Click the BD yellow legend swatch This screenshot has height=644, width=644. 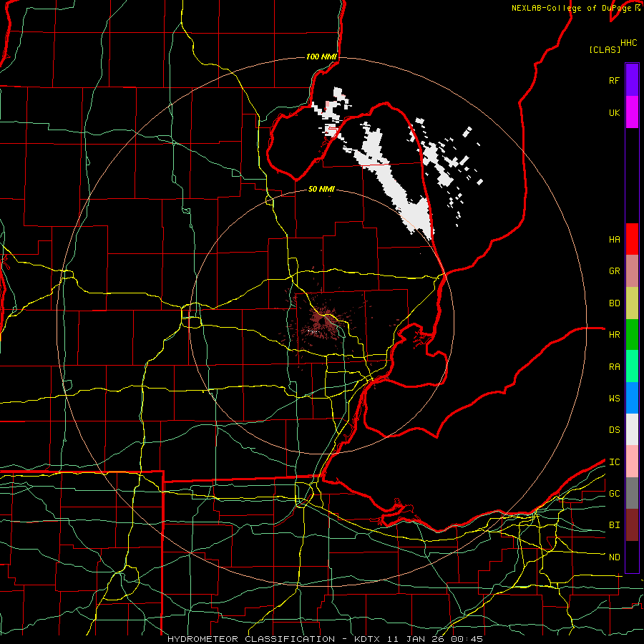coord(632,303)
